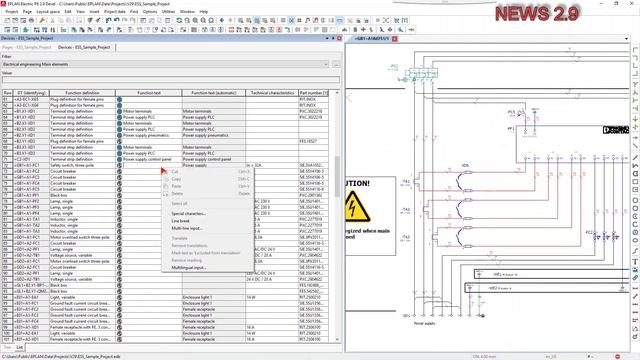Viewport: 640px width, 360px height.
Task: Click the pin icon on the Devices panel header
Action: click(x=333, y=38)
